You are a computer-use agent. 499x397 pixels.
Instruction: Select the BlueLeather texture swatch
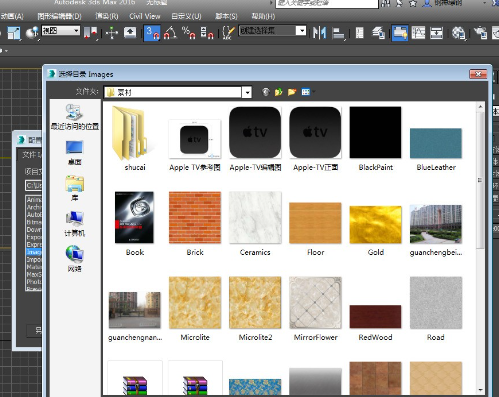click(436, 149)
